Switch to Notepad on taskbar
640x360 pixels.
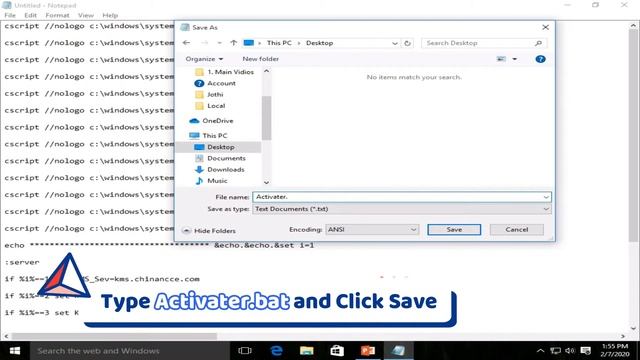(398, 351)
